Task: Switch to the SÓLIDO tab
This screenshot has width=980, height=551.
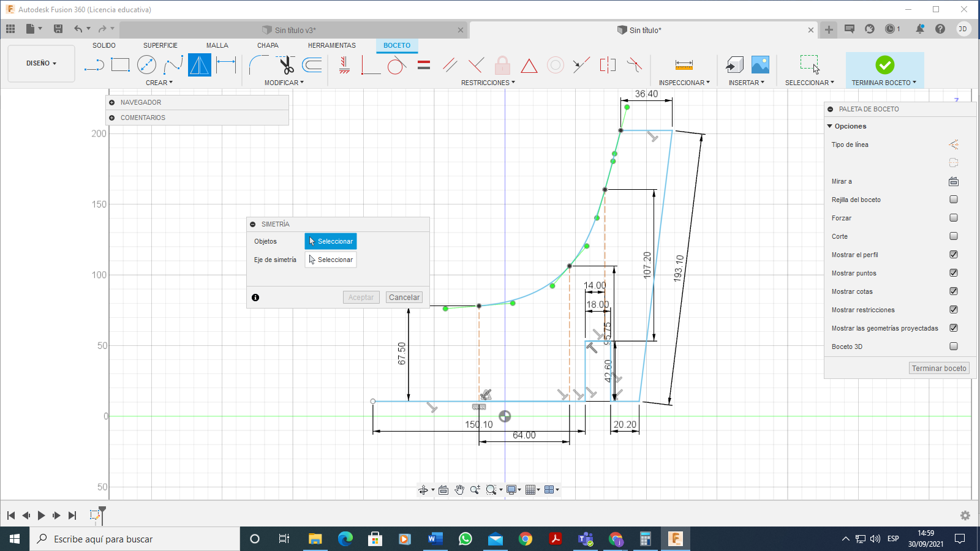Action: 104,45
